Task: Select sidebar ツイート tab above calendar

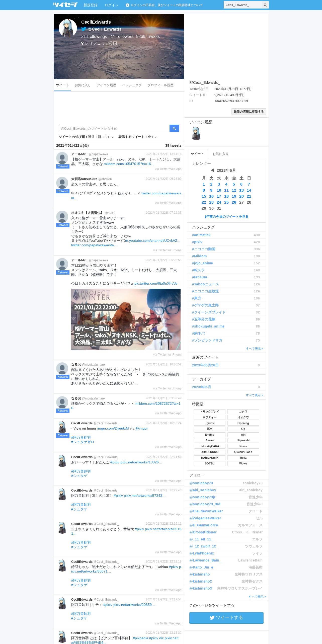Action: (x=197, y=154)
